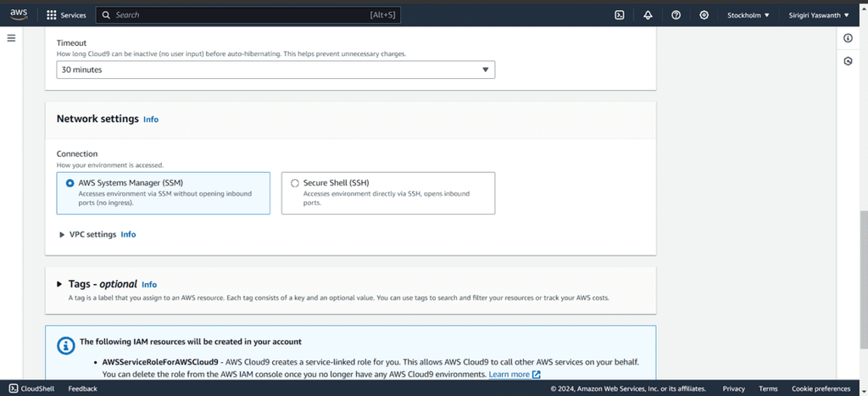Open Privacy link in footer
This screenshot has height=396, width=868.
733,388
